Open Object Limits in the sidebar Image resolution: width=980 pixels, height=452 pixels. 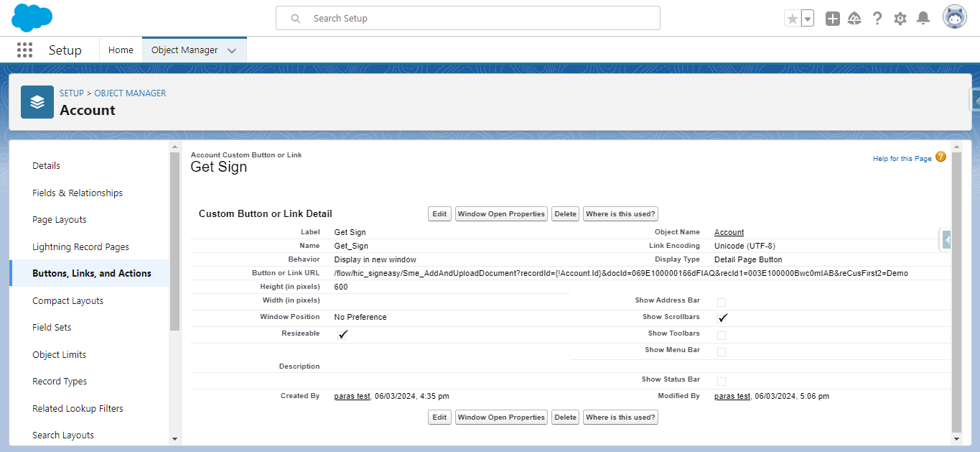pos(59,354)
